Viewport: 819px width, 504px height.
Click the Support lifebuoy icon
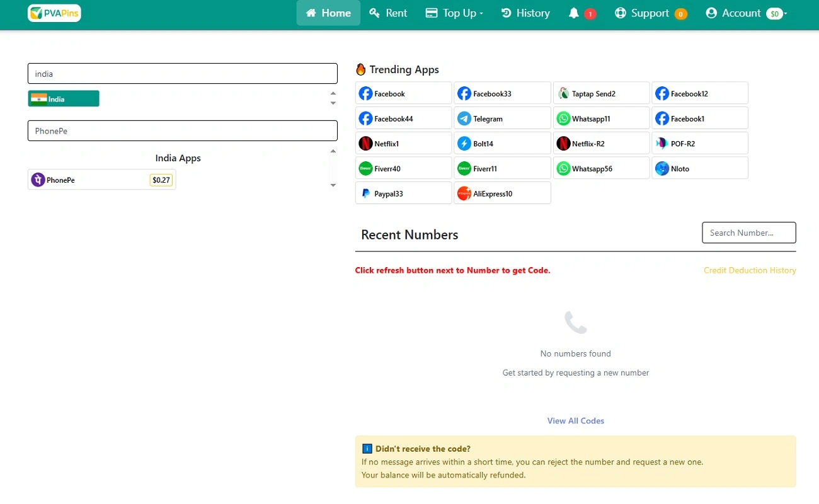point(621,13)
